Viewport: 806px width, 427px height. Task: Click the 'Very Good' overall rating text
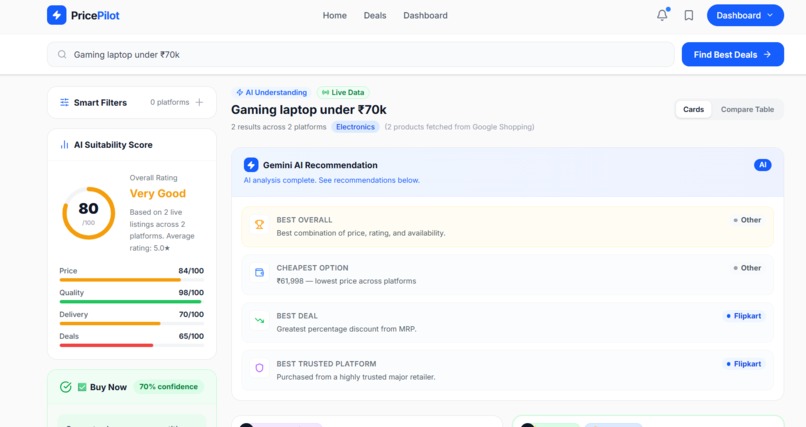pyautogui.click(x=158, y=194)
